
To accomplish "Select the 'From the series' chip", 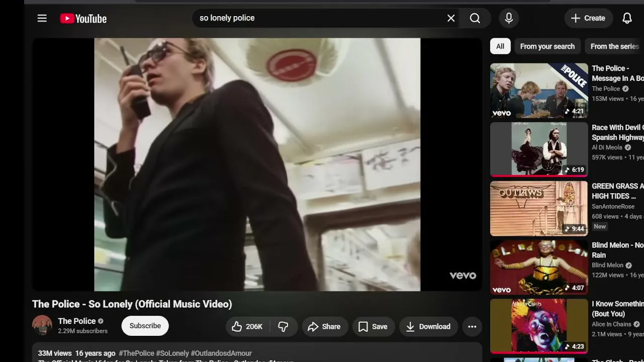I will tap(614, 46).
